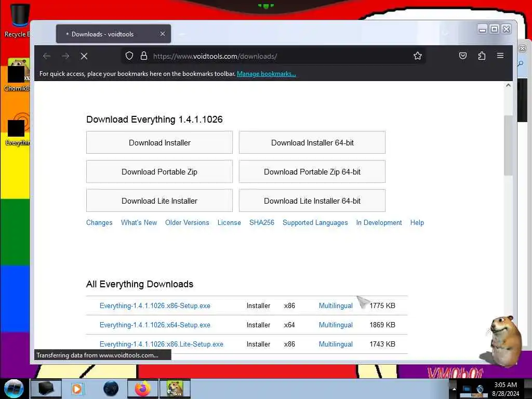Click Multilingual link in x64-Setup row
The width and height of the screenshot is (532, 399).
tap(336, 325)
